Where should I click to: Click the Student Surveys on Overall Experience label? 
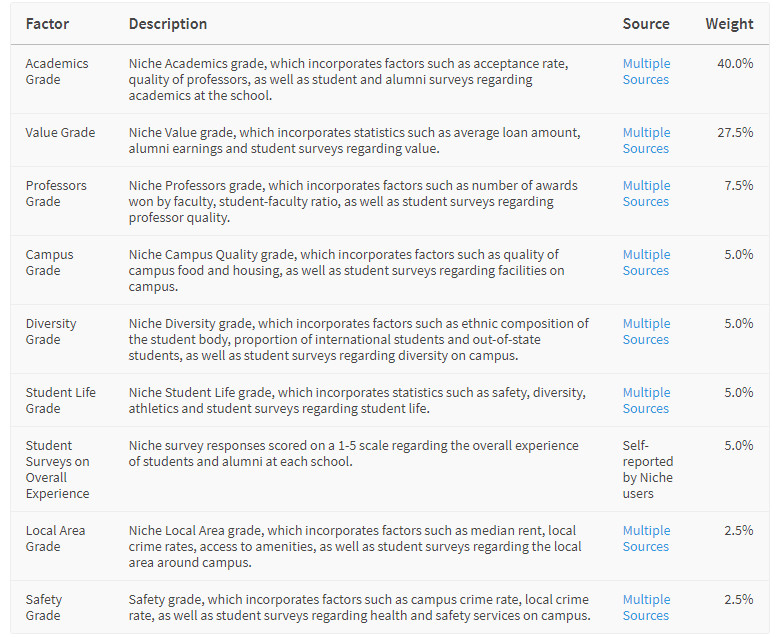coord(58,469)
